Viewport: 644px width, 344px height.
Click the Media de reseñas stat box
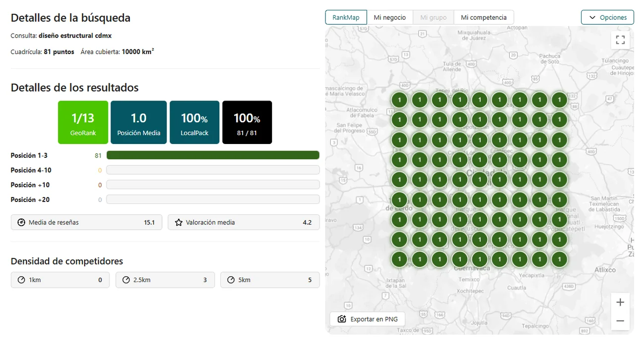(x=87, y=223)
